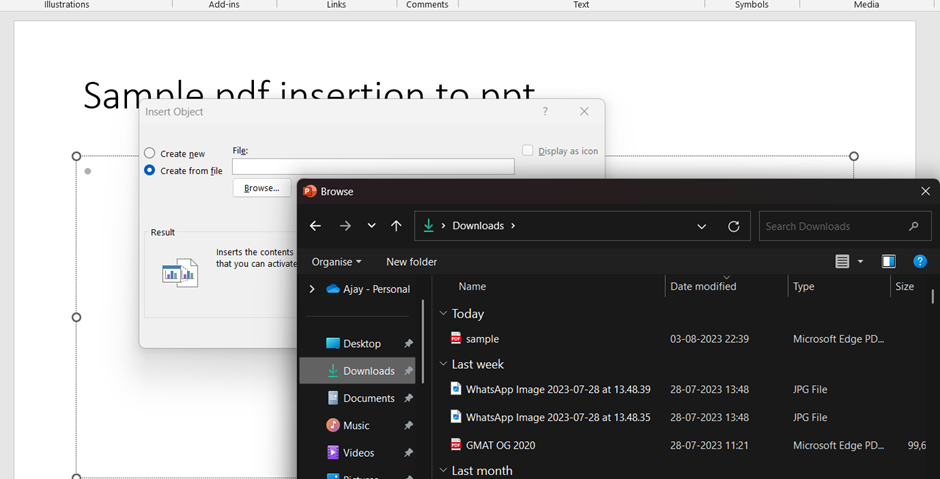The image size is (940, 479).
Task: Collapse the Last week file group
Action: (444, 365)
